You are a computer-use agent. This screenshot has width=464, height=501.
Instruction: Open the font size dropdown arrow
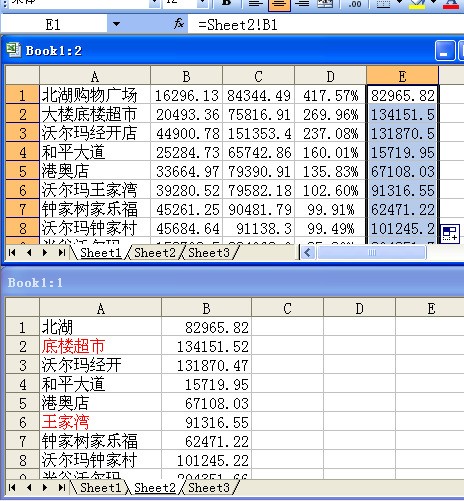[203, 3]
